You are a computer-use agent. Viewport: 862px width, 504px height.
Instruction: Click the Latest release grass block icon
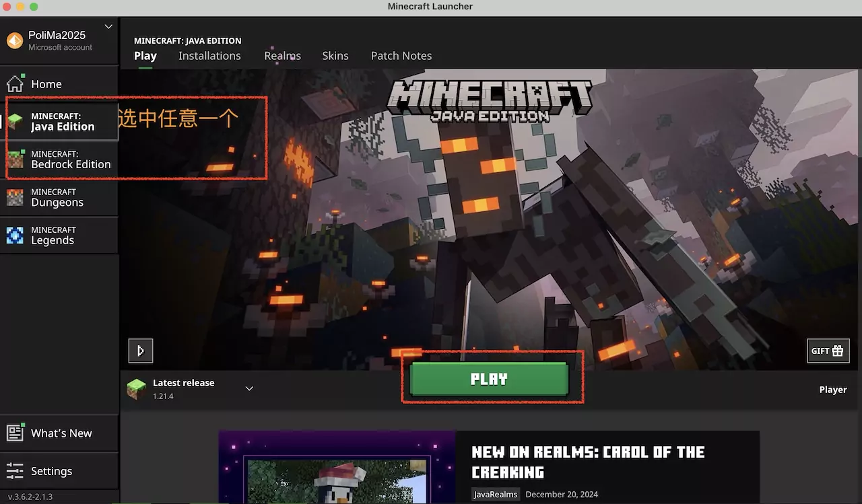137,388
